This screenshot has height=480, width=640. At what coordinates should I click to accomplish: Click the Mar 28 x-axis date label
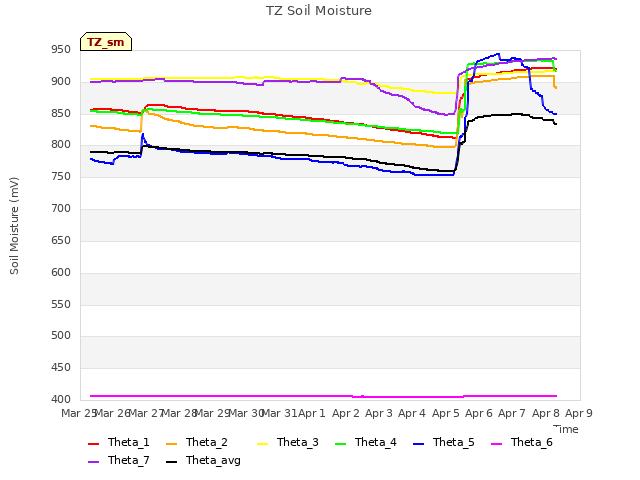179,413
